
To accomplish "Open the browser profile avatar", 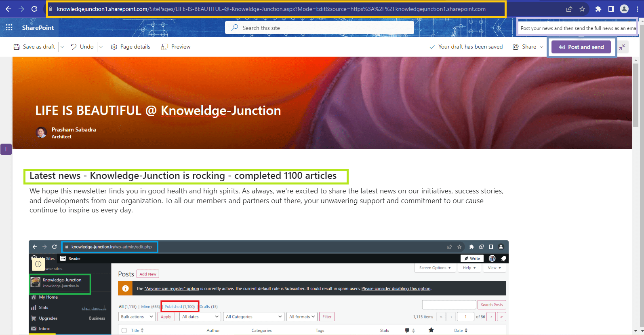I will point(624,9).
